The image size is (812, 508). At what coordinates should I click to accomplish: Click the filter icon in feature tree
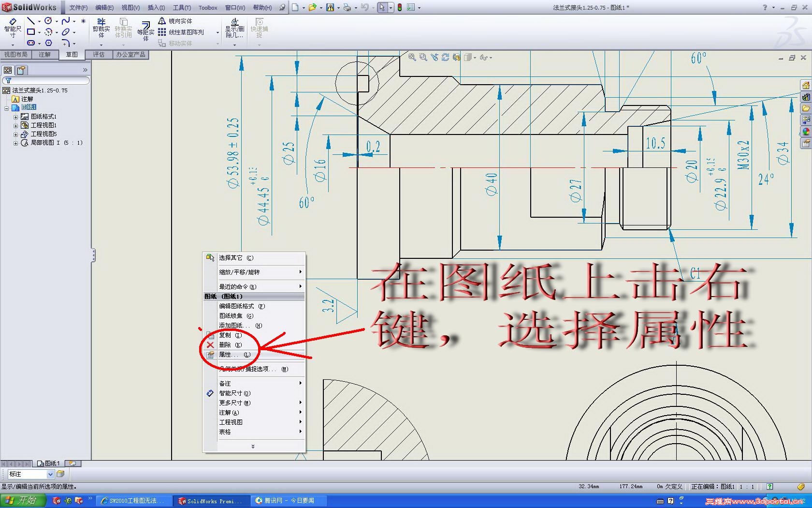[x=8, y=80]
